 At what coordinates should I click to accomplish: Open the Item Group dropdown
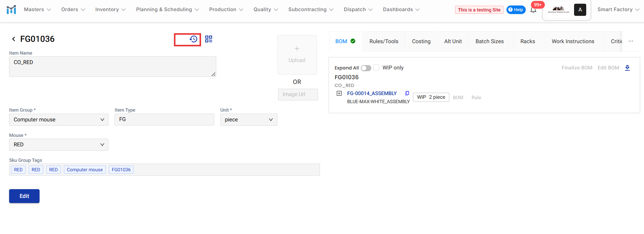point(59,120)
